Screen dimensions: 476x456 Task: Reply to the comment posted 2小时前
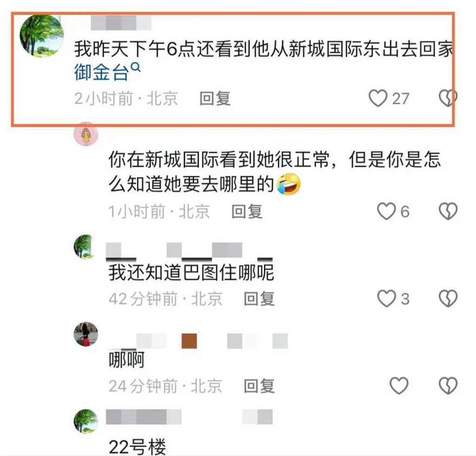(215, 99)
